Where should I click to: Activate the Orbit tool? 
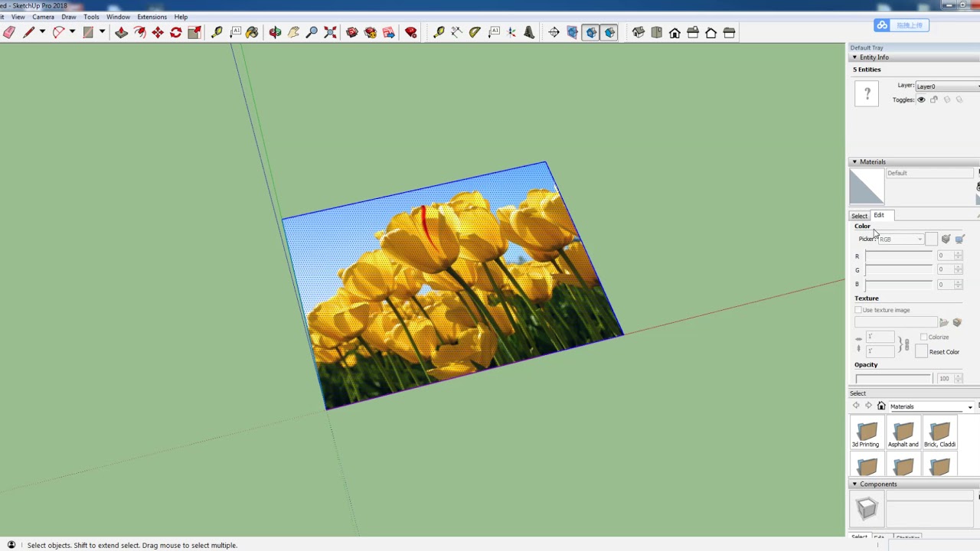275,32
